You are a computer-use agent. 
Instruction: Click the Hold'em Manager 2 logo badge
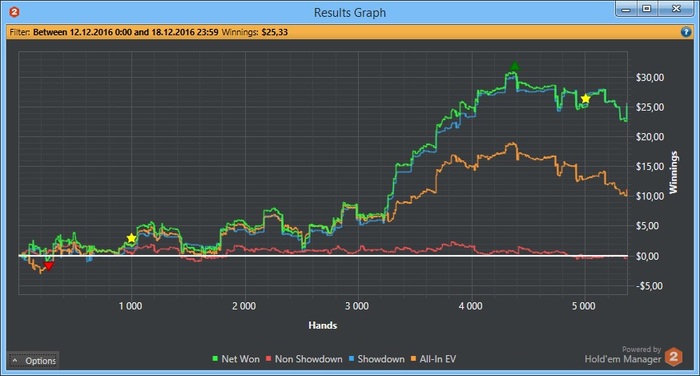[x=674, y=357]
